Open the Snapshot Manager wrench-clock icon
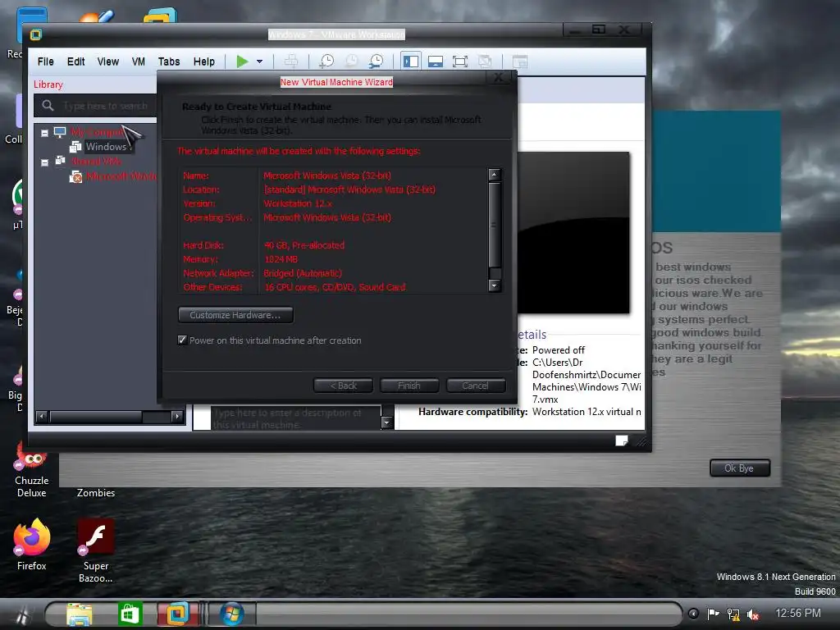840x630 pixels. pyautogui.click(x=377, y=62)
